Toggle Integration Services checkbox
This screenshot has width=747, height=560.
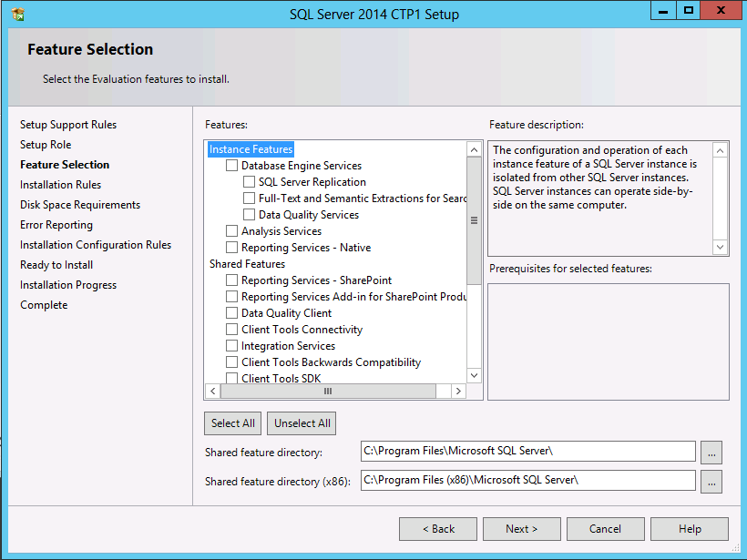pyautogui.click(x=231, y=346)
